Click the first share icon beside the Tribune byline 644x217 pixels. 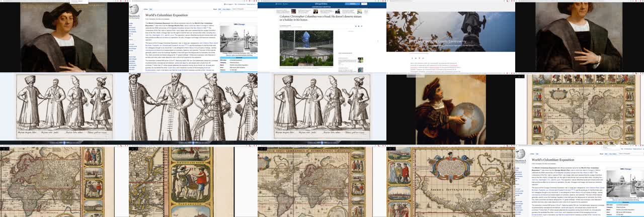357,25
